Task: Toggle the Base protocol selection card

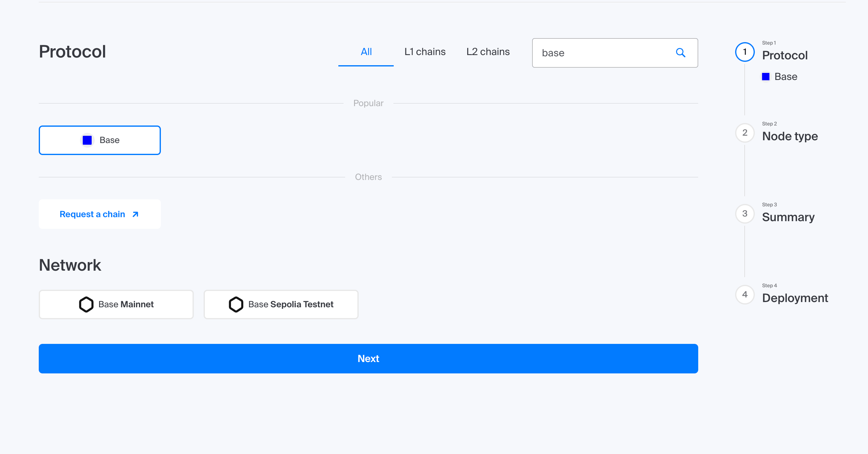Action: 100,140
